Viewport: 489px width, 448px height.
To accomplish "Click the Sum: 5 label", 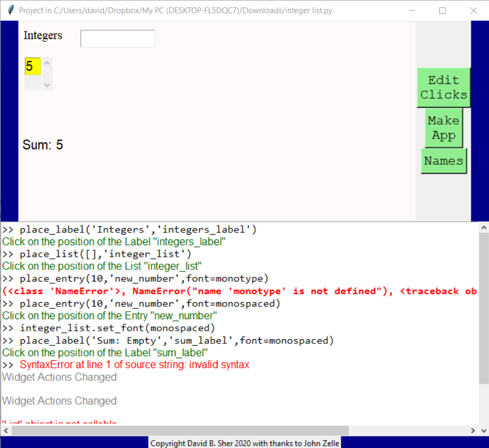I will [x=43, y=145].
